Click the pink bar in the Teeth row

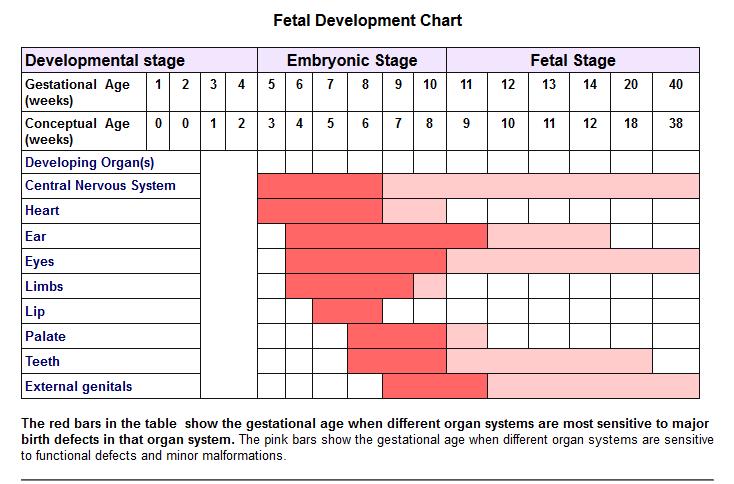pyautogui.click(x=548, y=361)
